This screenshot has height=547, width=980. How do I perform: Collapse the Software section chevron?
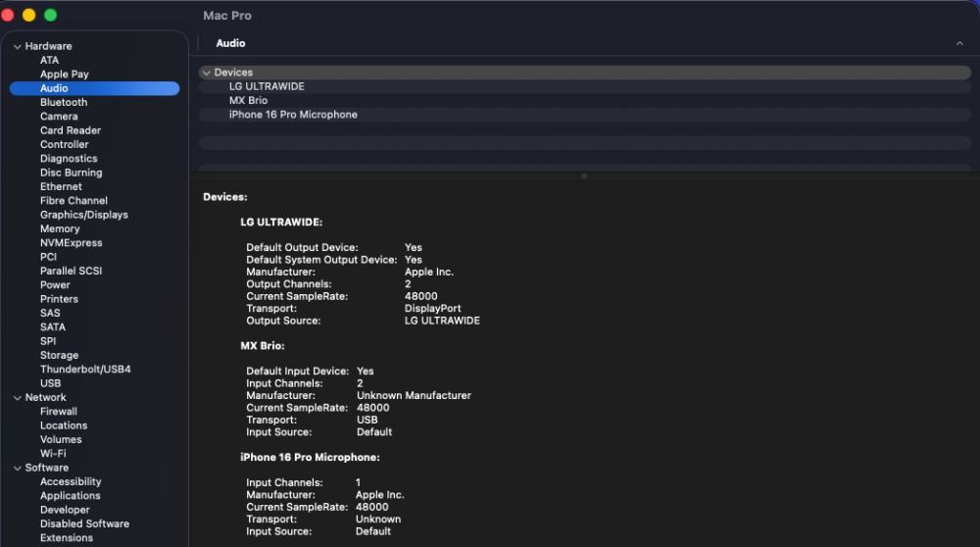[x=18, y=468]
